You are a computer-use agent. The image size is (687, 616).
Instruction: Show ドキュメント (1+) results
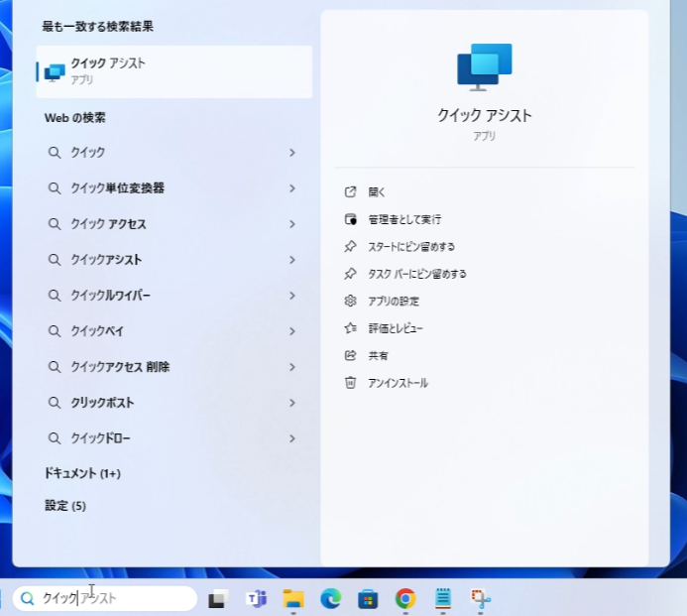(x=82, y=474)
